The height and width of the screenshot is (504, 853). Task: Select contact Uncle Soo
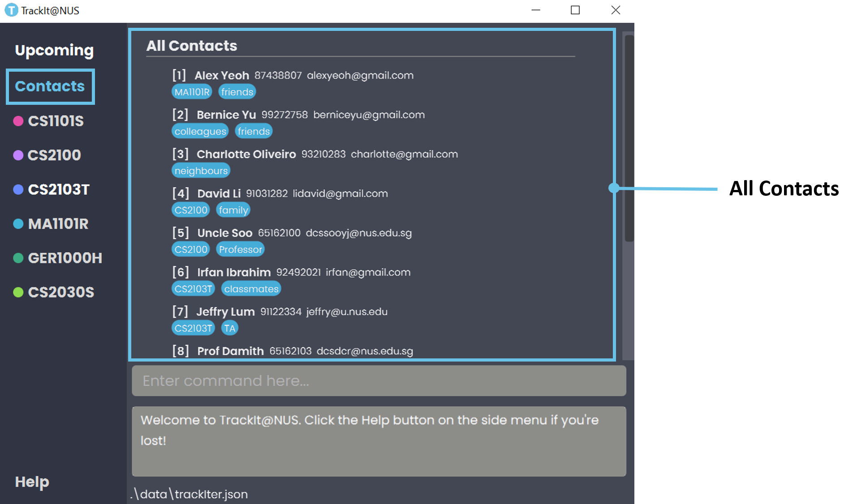click(x=225, y=233)
